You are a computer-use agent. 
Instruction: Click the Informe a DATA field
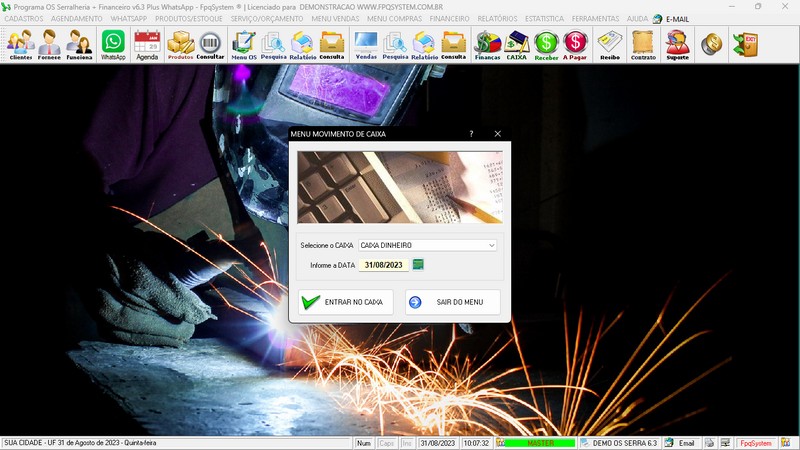tap(385, 265)
